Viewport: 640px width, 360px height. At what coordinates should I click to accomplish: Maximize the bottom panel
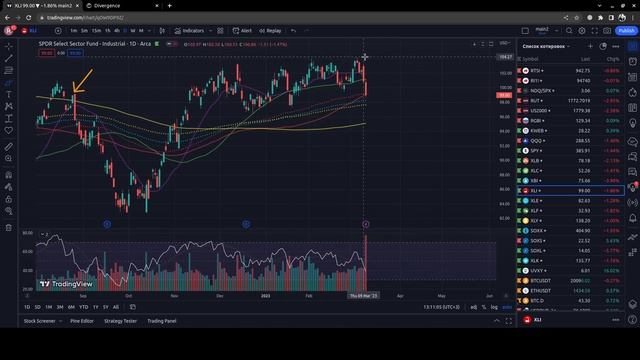coord(509,321)
